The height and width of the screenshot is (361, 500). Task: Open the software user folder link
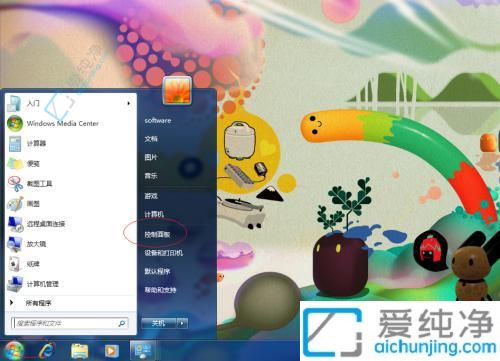(x=158, y=120)
